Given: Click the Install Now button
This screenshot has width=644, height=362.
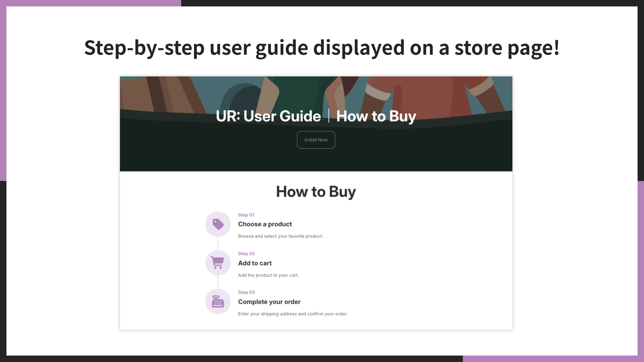Looking at the screenshot, I should point(316,140).
